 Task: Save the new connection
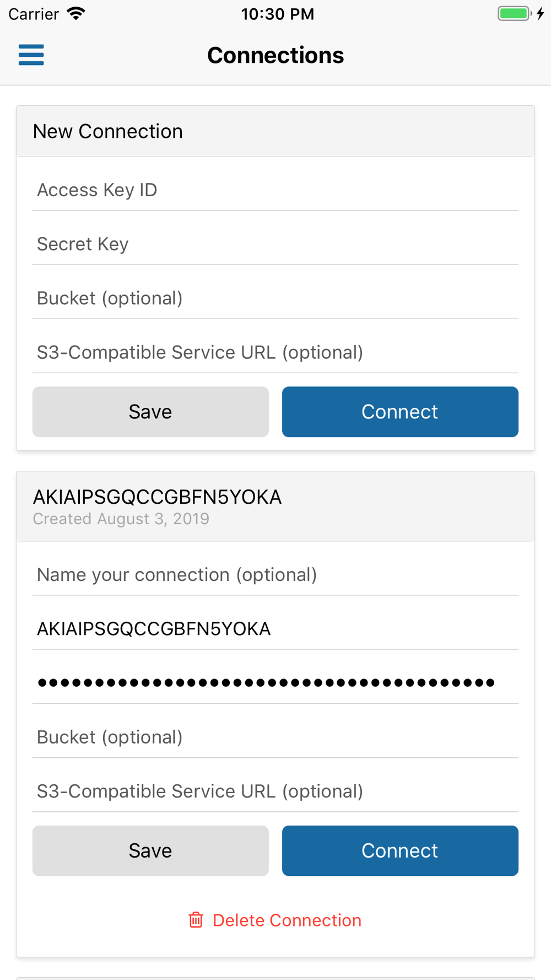150,412
